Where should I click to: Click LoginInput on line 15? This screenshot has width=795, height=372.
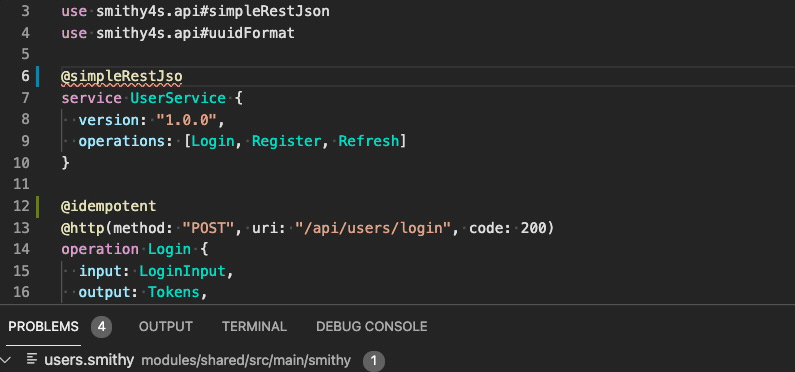(182, 271)
